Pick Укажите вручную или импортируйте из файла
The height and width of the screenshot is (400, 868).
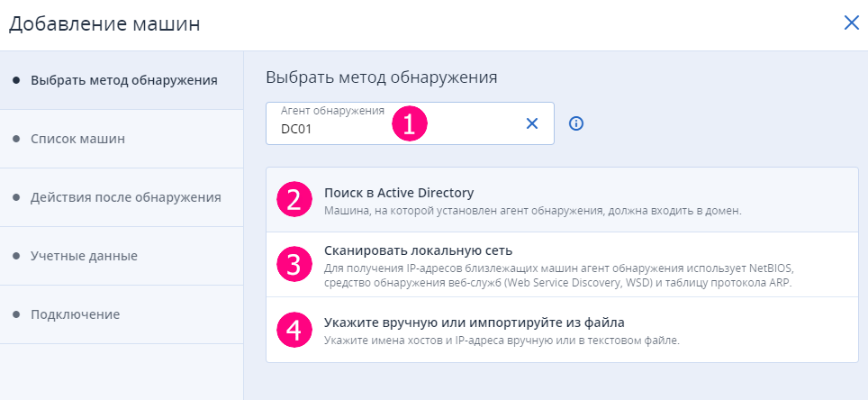coord(562,330)
